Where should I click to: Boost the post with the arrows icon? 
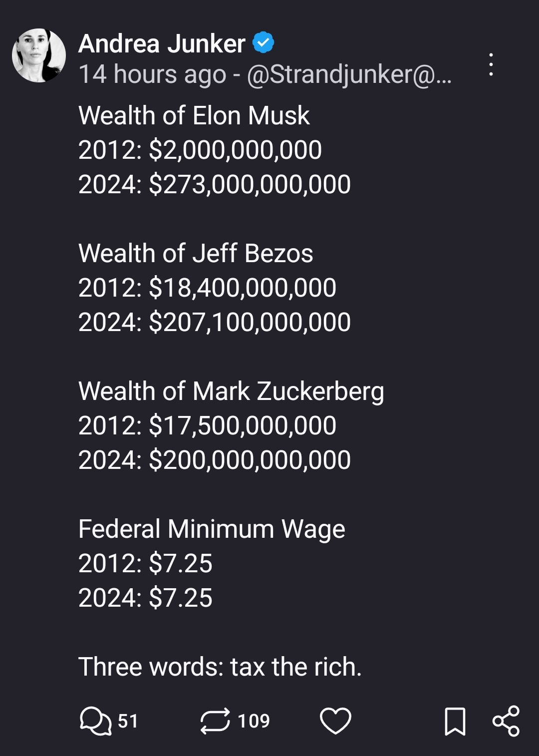215,721
